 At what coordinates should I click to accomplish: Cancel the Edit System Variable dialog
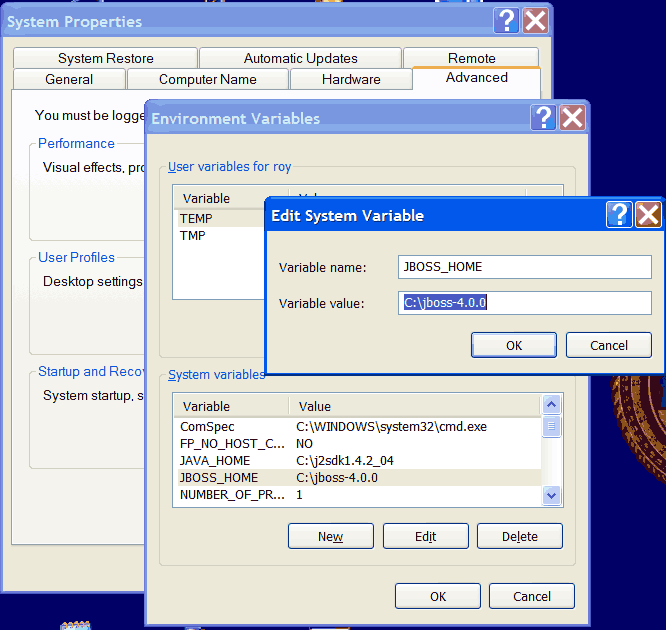click(608, 345)
